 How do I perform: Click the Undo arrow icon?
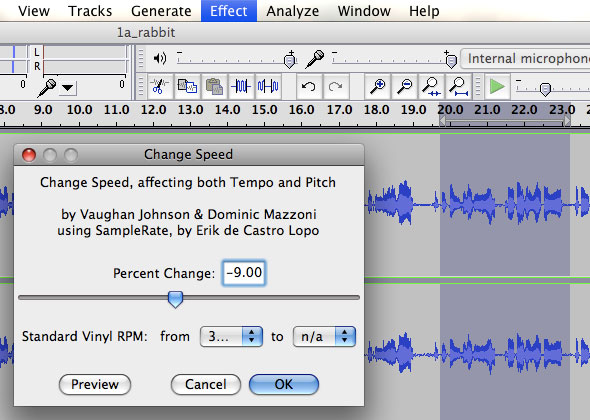coord(309,87)
